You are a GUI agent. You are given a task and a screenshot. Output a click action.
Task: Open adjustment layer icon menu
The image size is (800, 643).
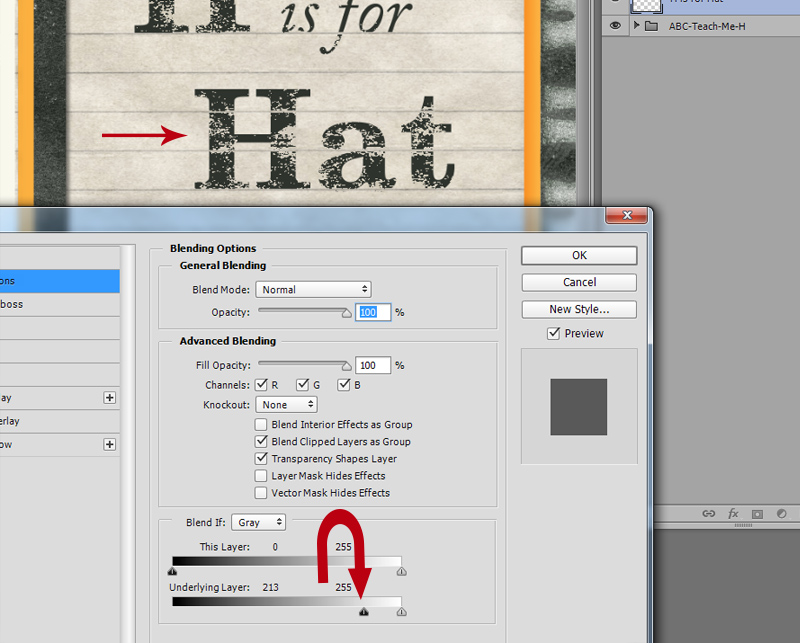781,514
